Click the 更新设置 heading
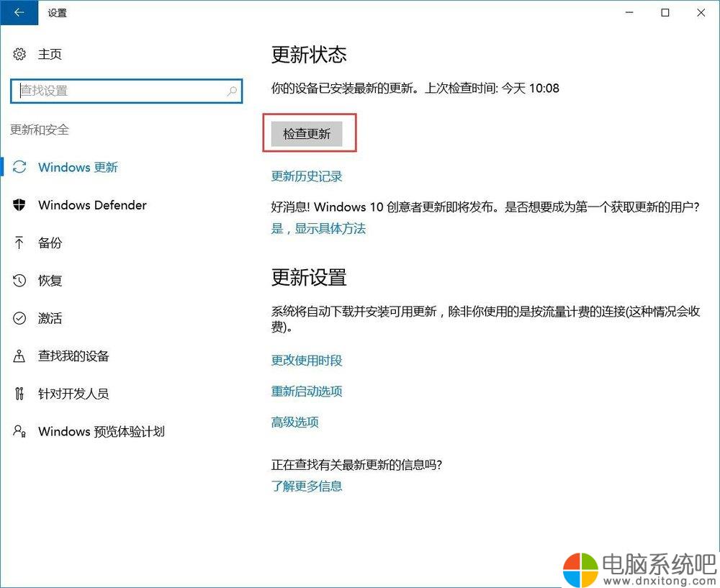Viewport: 720px width, 588px height. click(309, 277)
